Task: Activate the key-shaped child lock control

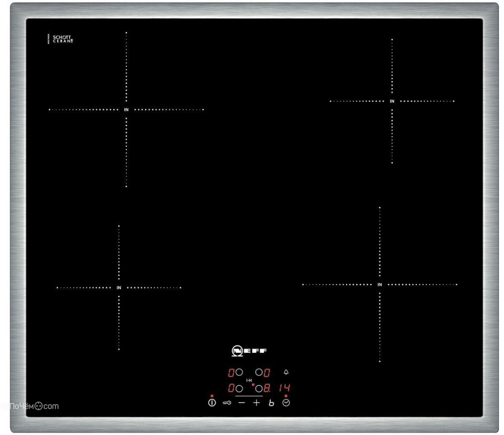Action: pyautogui.click(x=227, y=403)
